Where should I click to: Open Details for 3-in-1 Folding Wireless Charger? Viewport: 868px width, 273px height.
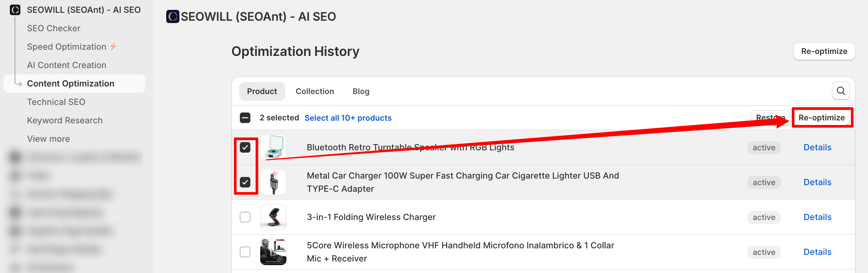[x=817, y=217]
